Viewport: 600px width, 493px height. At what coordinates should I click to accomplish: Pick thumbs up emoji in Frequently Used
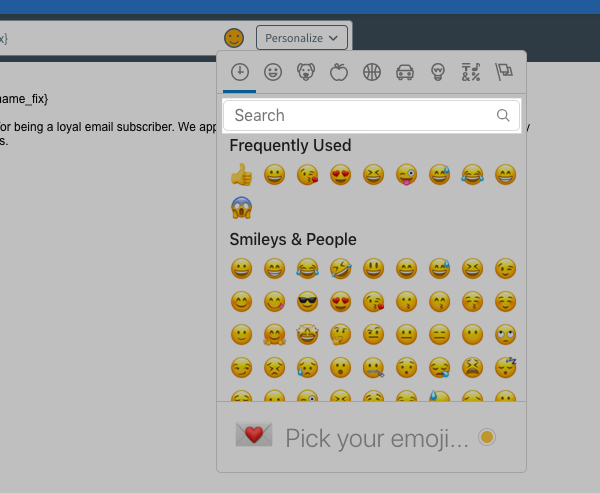click(241, 175)
